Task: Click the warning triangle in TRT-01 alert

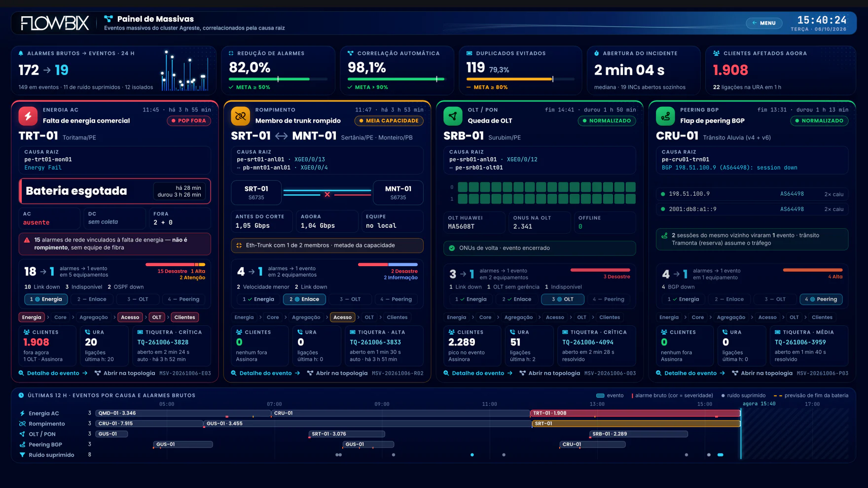Action: pyautogui.click(x=27, y=240)
